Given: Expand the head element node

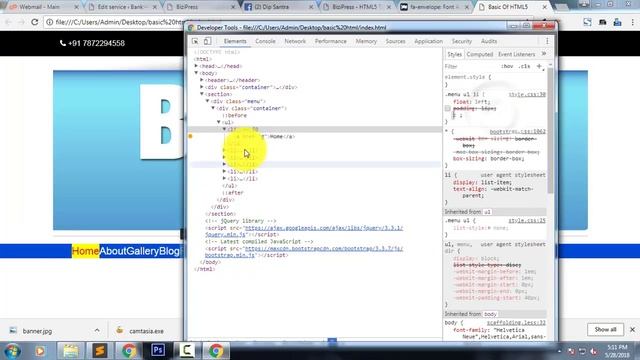Looking at the screenshot, I should point(196,66).
